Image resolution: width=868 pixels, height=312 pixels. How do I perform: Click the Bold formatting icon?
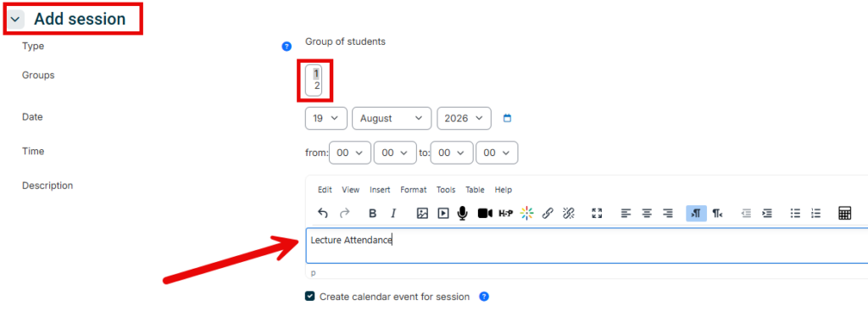pos(373,214)
